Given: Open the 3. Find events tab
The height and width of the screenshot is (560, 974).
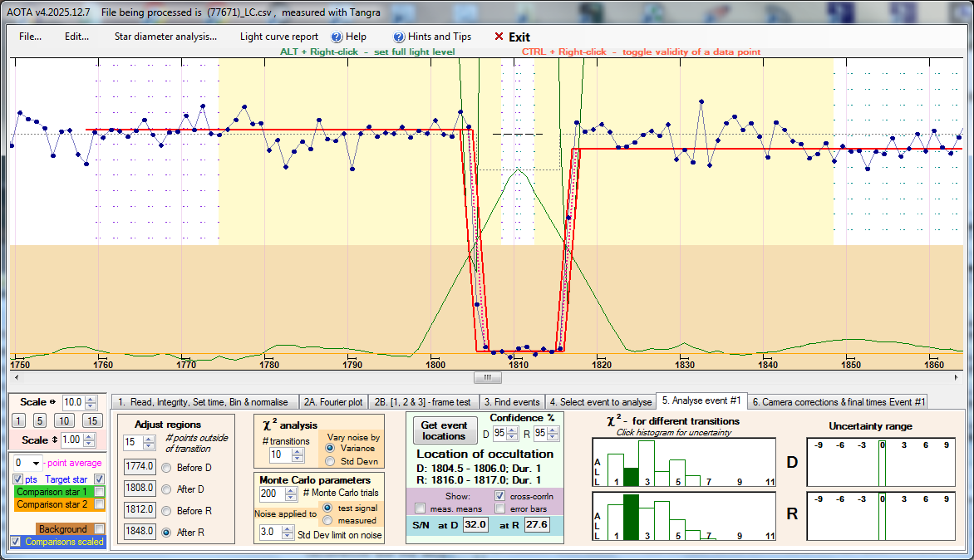Looking at the screenshot, I should (x=512, y=402).
